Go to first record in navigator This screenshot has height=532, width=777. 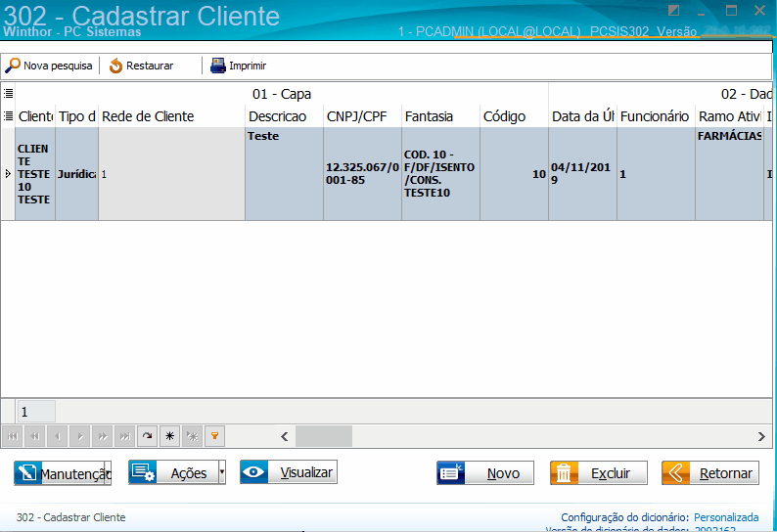(x=13, y=436)
